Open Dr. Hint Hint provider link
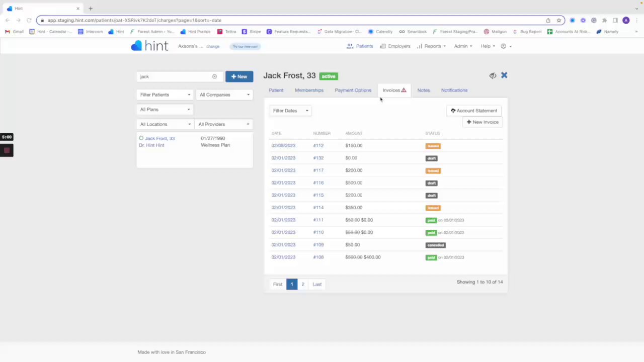644x362 pixels. tap(152, 145)
